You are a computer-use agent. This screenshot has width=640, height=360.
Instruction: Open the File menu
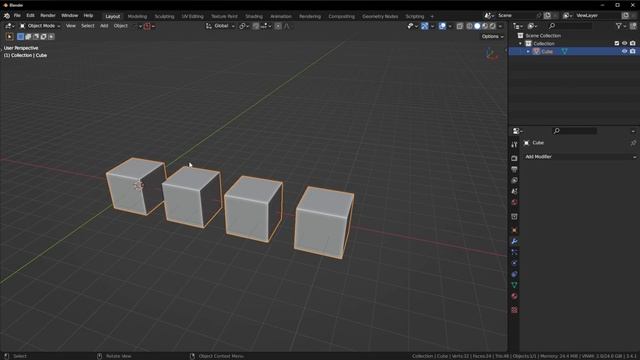pyautogui.click(x=17, y=16)
